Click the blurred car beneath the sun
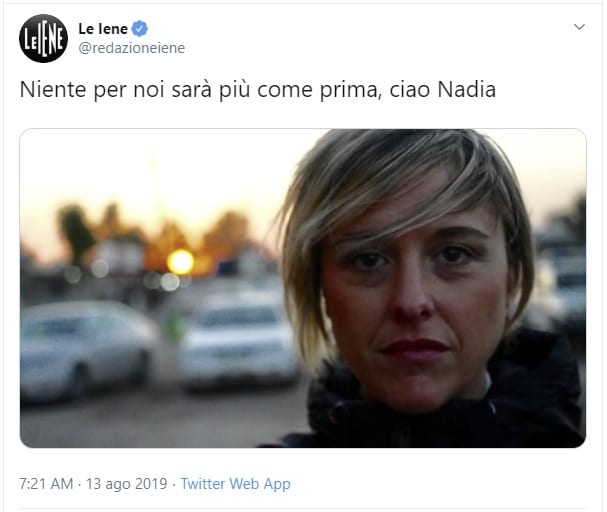This screenshot has height=512, width=607. 237,339
